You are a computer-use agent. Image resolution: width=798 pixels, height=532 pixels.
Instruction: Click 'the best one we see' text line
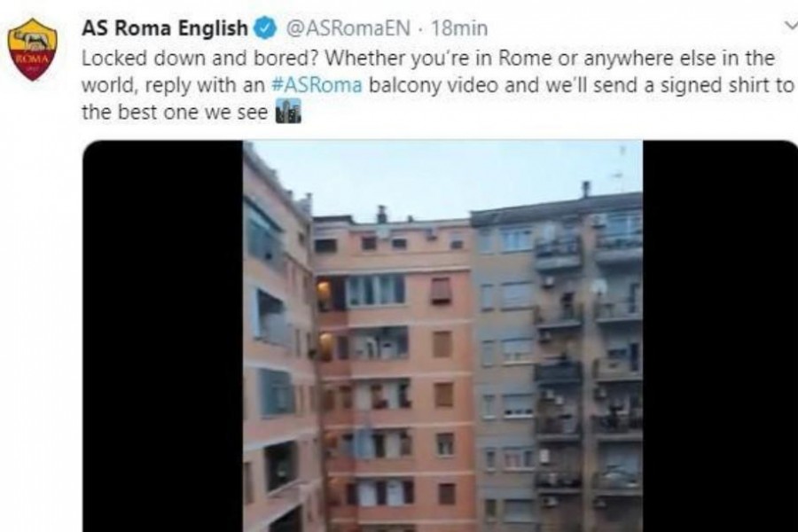click(175, 112)
